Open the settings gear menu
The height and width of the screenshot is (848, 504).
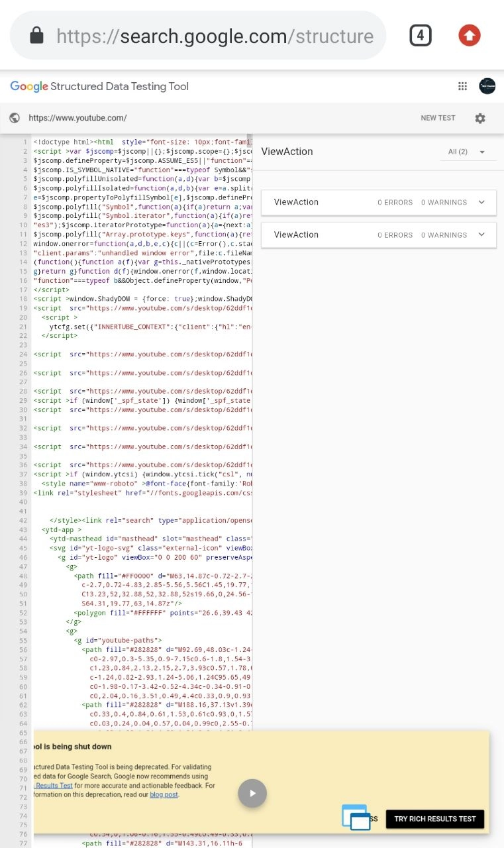pyautogui.click(x=480, y=119)
